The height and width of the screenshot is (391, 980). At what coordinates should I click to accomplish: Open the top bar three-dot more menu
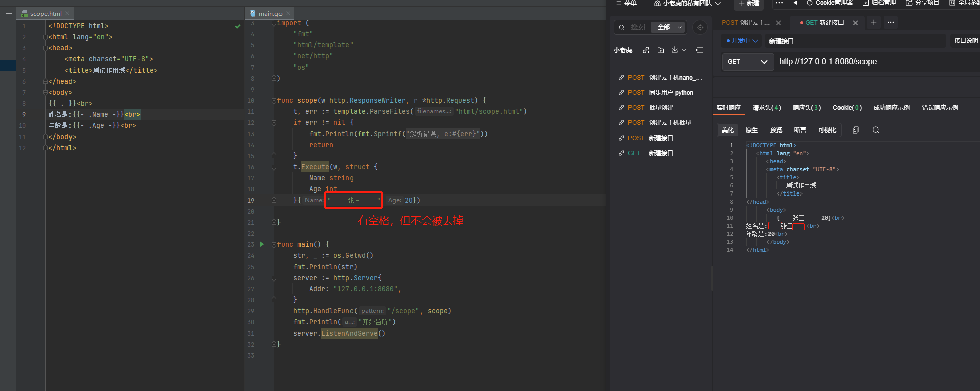tap(779, 3)
